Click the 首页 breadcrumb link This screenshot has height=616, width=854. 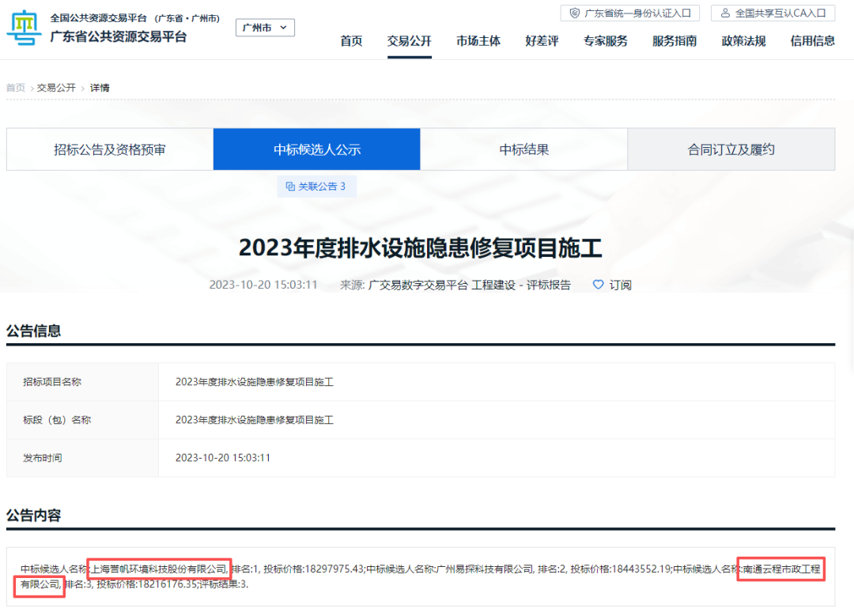pyautogui.click(x=15, y=87)
